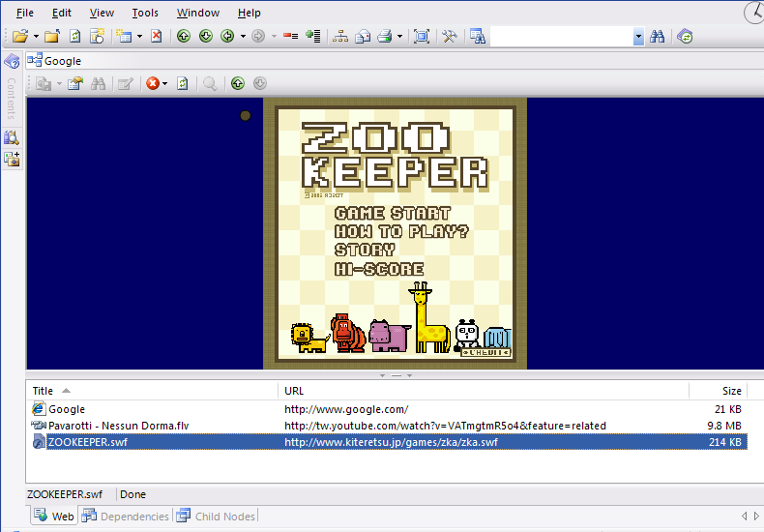
Task: Click the full screen view icon
Action: coord(422,36)
